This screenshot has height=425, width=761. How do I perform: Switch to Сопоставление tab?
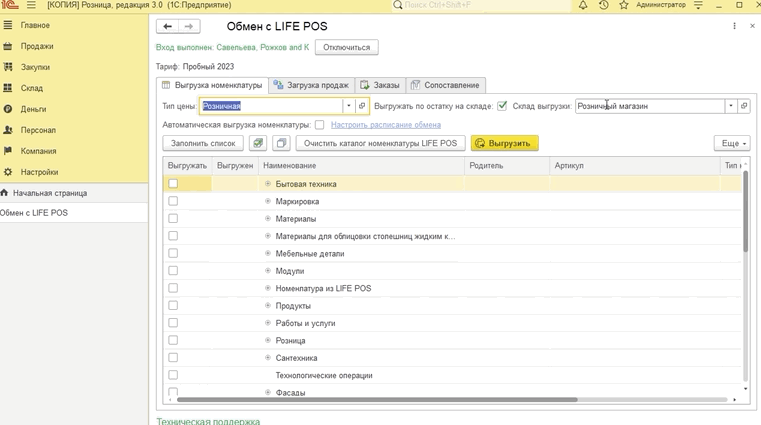(x=445, y=85)
